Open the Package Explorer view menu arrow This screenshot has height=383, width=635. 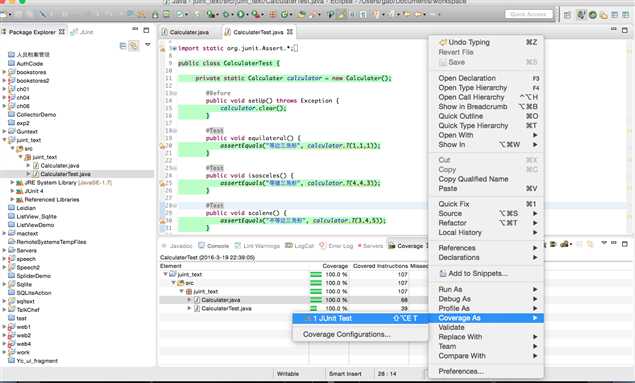147,45
